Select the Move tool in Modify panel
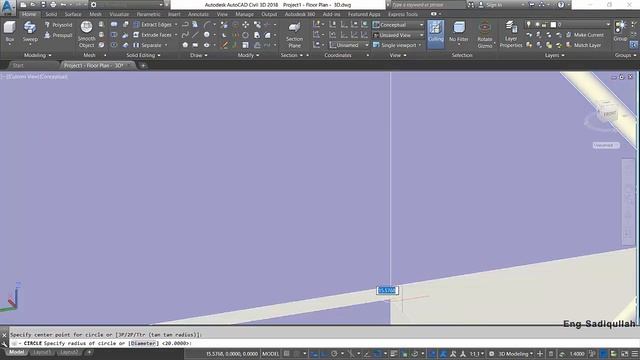This screenshot has width=640, height=360. 245,25
